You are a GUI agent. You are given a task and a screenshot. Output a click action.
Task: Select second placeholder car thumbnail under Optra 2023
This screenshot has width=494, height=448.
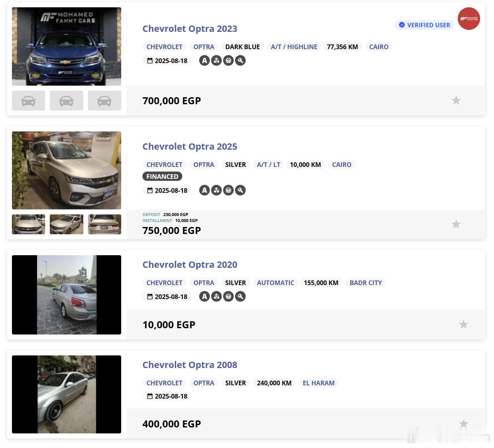click(66, 101)
